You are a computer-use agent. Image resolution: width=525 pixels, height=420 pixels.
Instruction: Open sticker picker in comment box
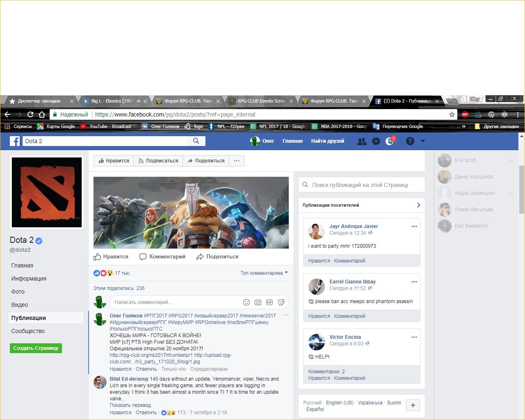click(281, 302)
